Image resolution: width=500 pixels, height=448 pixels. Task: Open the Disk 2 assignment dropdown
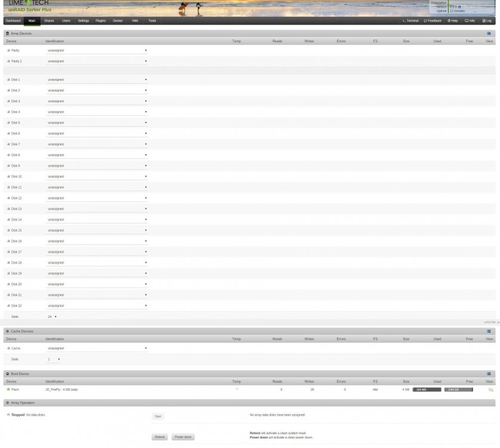point(97,91)
